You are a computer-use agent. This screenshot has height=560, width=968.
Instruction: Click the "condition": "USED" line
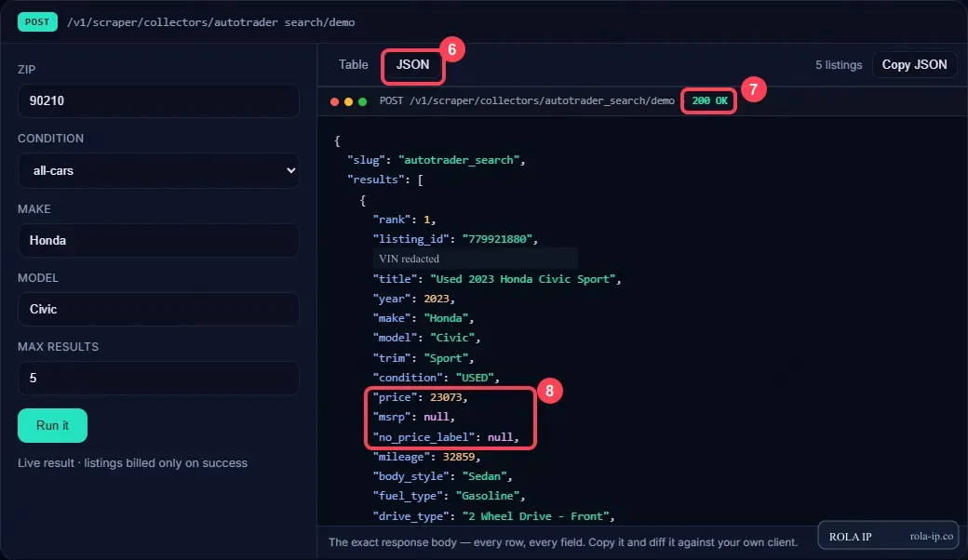[x=436, y=378]
